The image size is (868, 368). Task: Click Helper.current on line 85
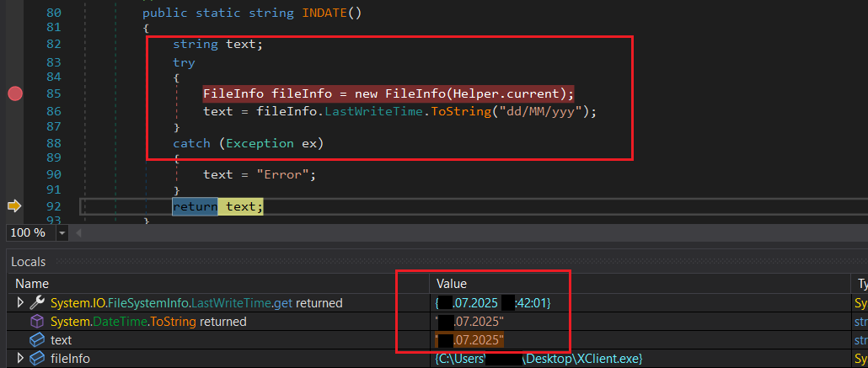506,93
